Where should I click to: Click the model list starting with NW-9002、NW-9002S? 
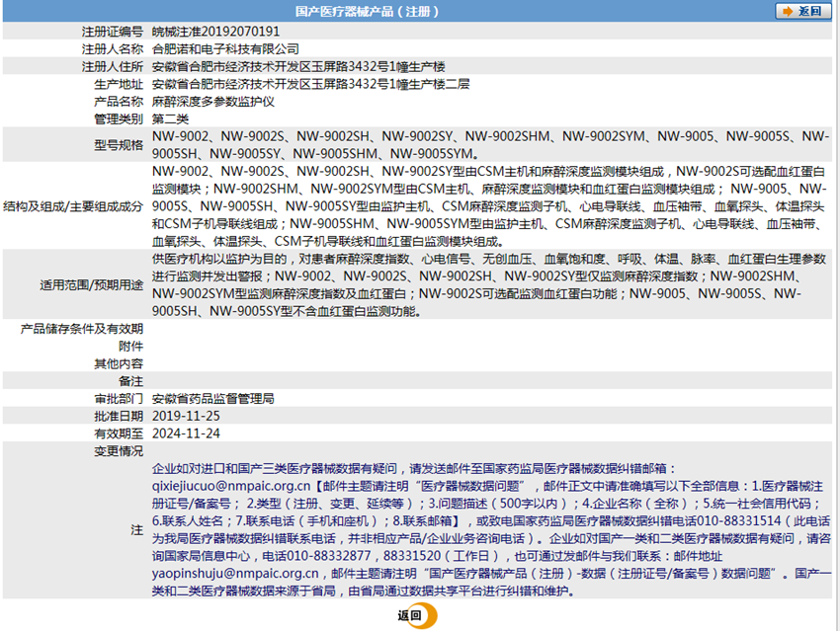point(491,145)
